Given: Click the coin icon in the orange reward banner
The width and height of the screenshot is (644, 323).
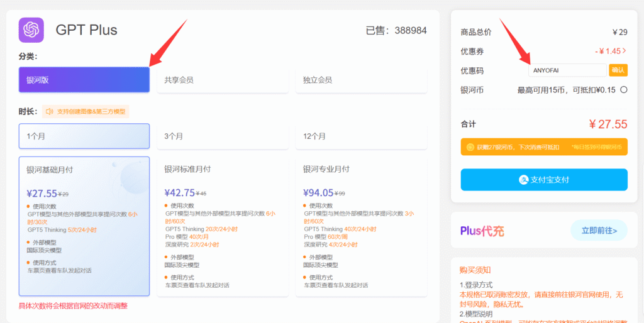Looking at the screenshot, I should (x=470, y=147).
